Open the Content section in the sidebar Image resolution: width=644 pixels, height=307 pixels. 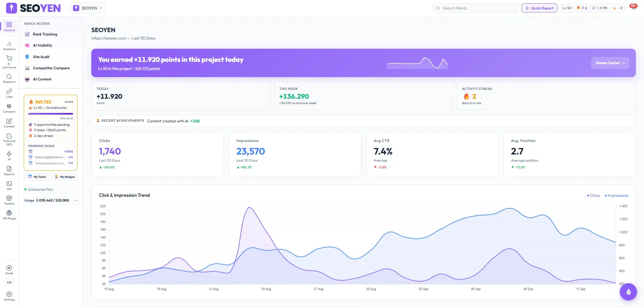[9, 123]
